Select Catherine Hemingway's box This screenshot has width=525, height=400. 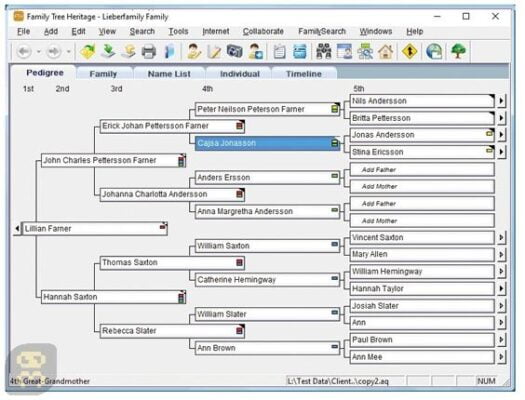267,280
